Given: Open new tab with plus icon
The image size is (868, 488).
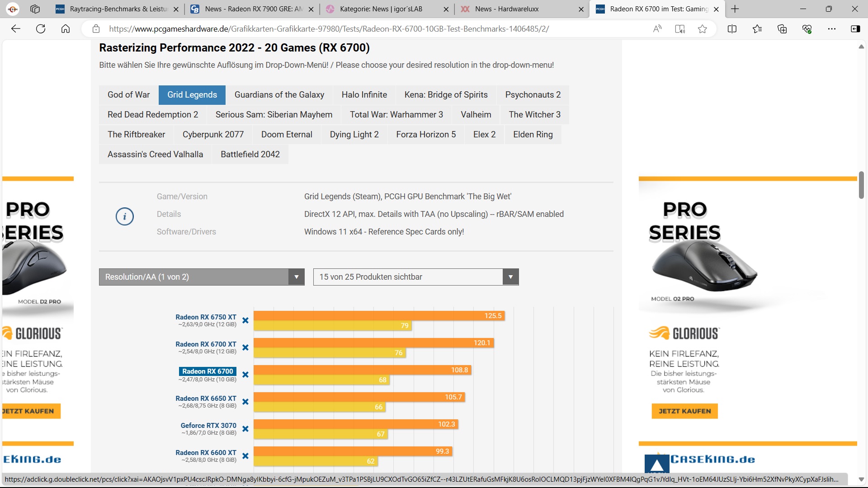Looking at the screenshot, I should (735, 9).
